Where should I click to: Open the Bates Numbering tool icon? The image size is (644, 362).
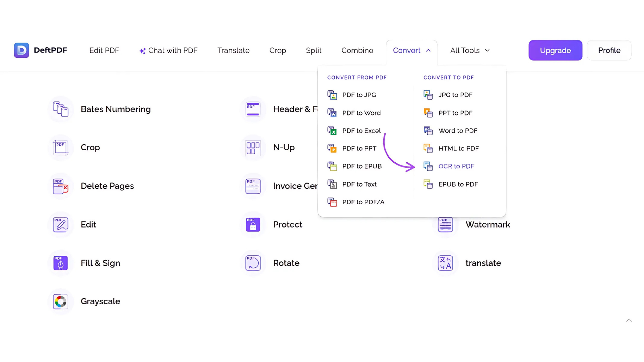61,109
